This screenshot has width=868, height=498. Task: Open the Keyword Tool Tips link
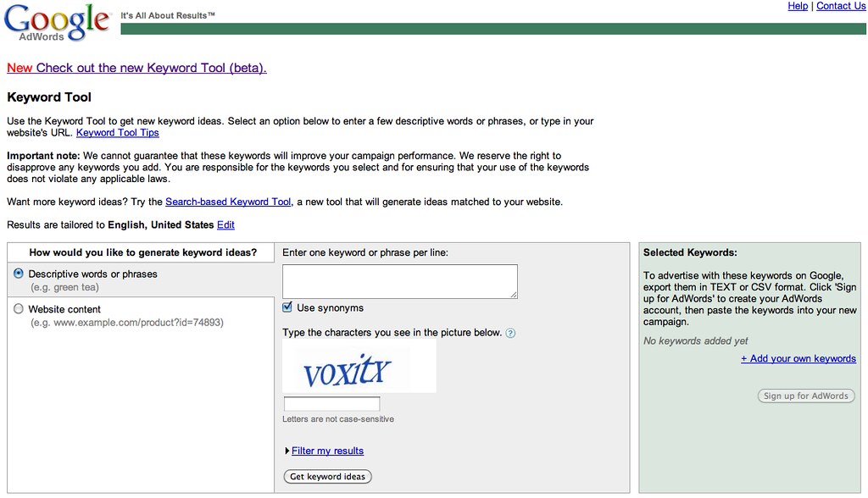117,133
